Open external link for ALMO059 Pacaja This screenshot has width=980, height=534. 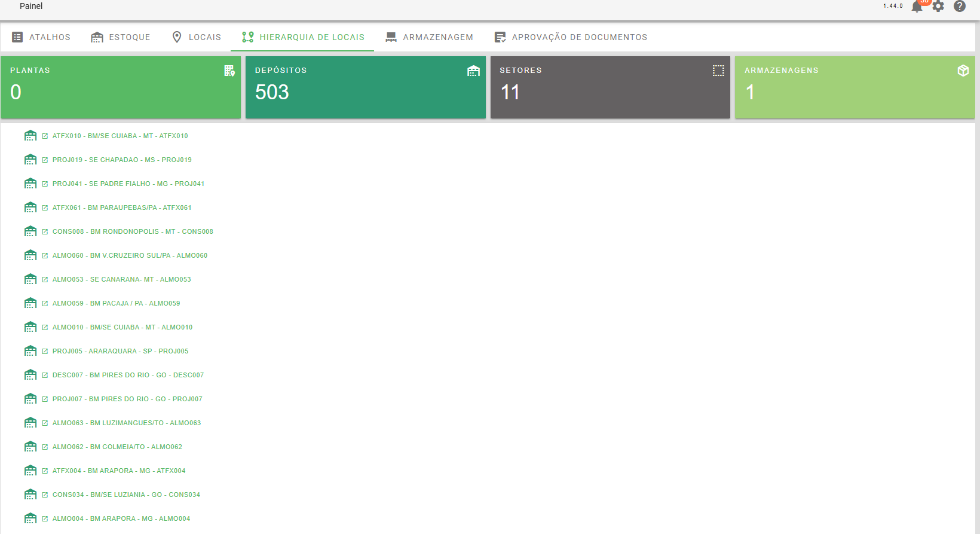point(45,303)
